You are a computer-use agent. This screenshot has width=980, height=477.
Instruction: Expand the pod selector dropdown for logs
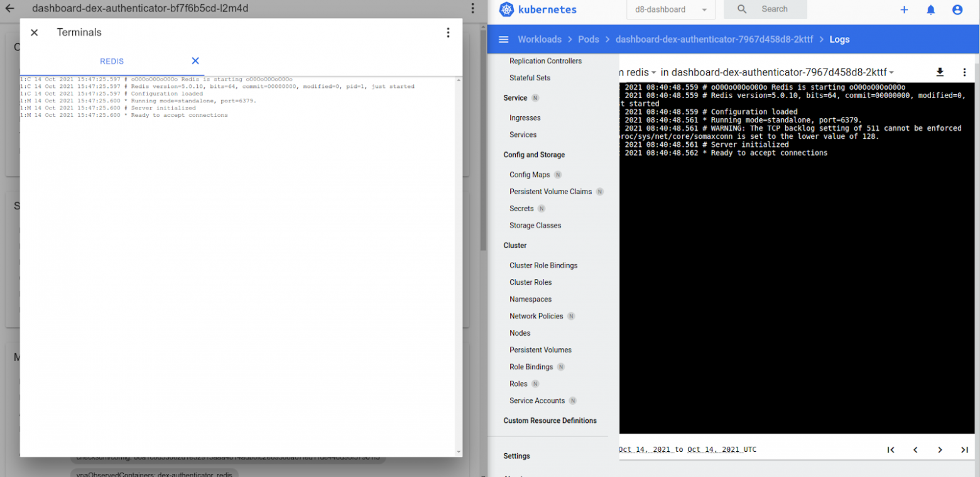coord(891,73)
